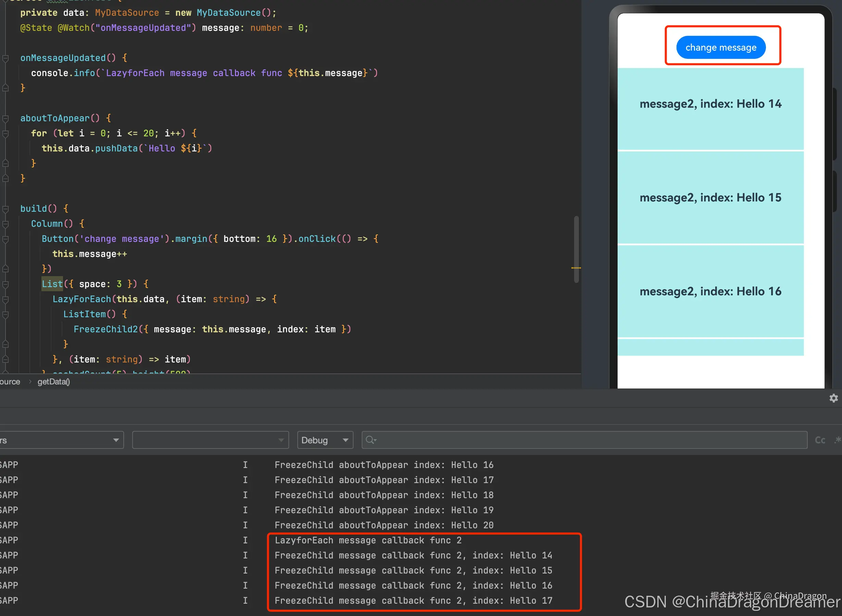Click log row 'FreezeChild aboutToAppear index: Hello 20'
Viewport: 842px width, 616px height.
[x=384, y=525]
